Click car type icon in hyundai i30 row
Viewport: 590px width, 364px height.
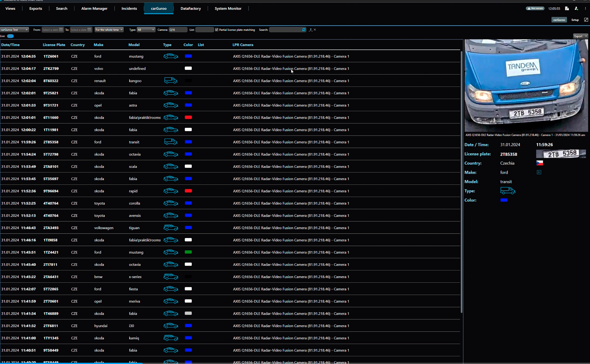(x=170, y=326)
